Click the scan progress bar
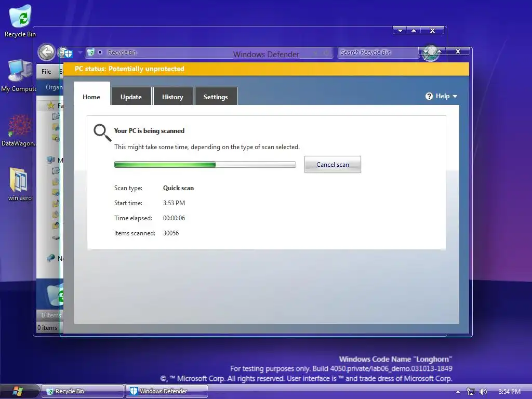 (205, 165)
